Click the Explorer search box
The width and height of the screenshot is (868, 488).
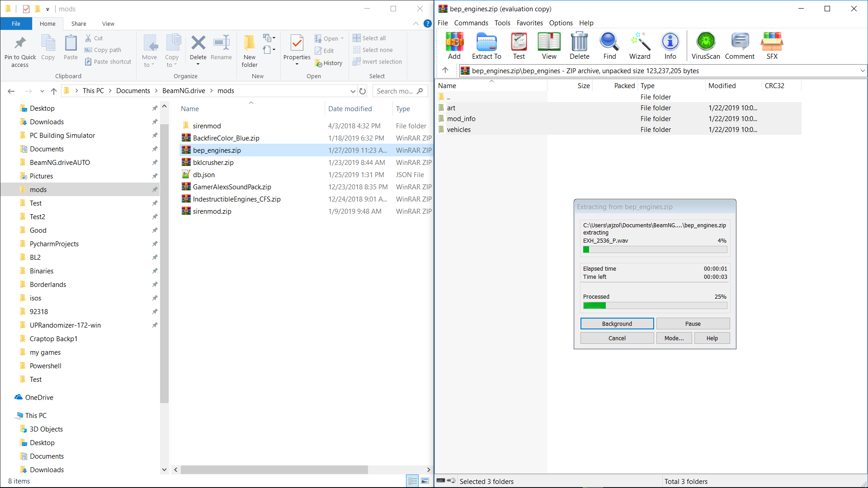[400, 91]
